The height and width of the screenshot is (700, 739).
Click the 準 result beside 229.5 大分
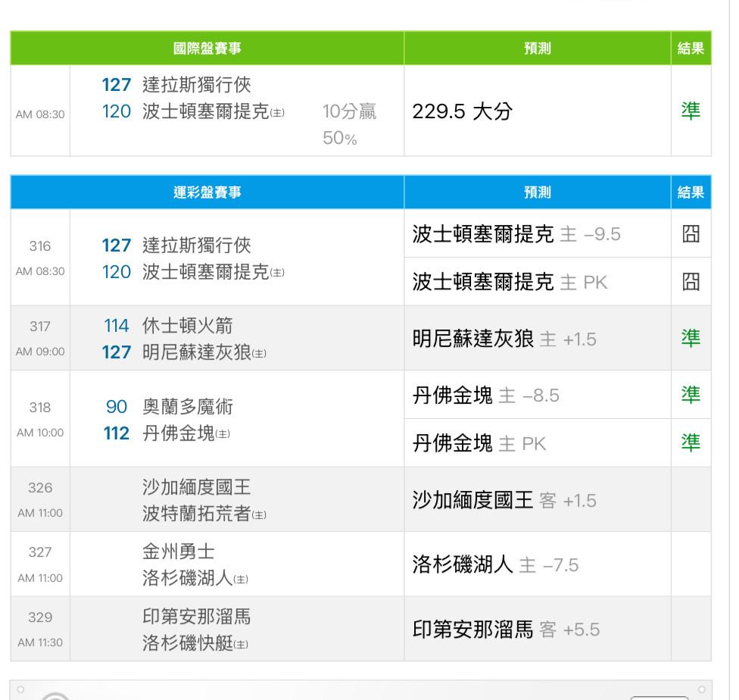691,111
